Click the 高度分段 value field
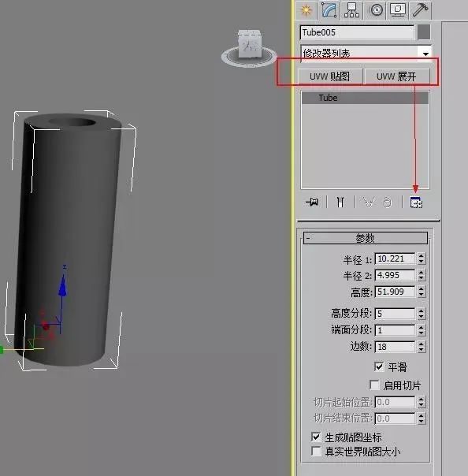 (x=396, y=314)
